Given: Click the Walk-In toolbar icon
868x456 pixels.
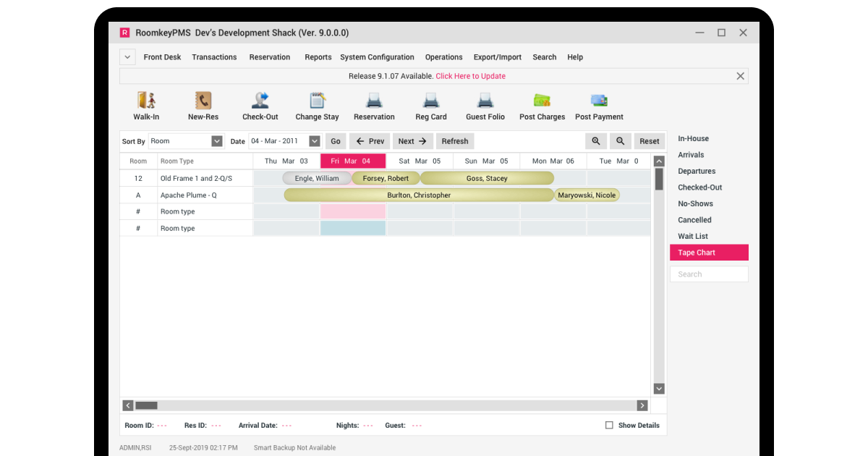Looking at the screenshot, I should (x=146, y=101).
